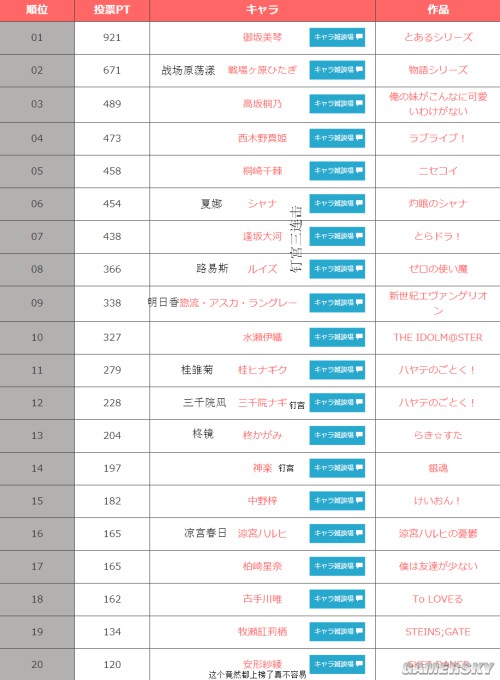Click chat bubble button in シャナ row
Screen dimensions: 500x680
[x=337, y=203]
